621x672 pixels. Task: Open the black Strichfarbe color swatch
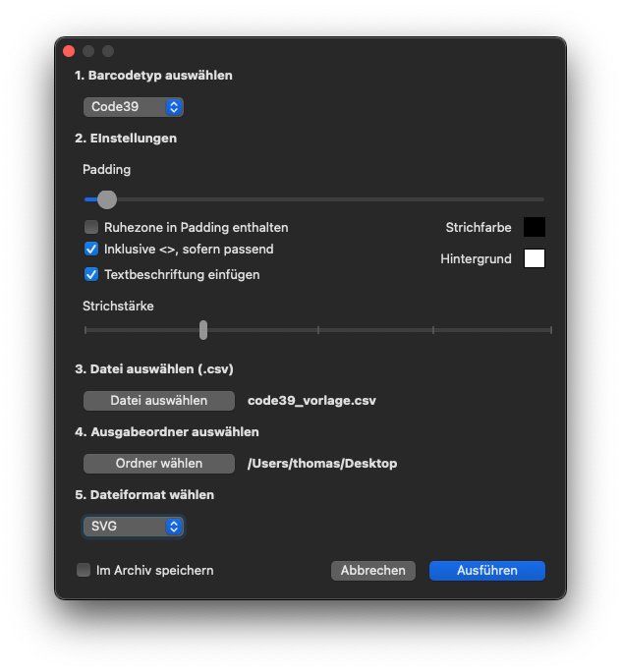pos(535,227)
